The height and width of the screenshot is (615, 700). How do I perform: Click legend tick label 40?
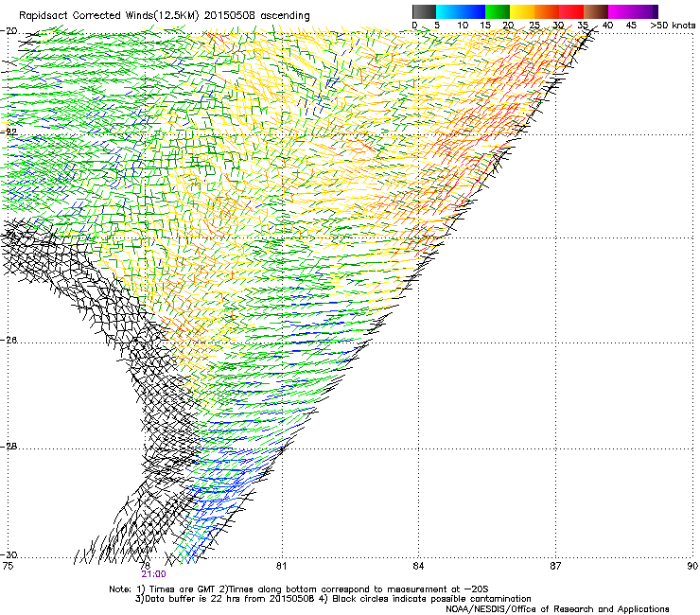click(607, 26)
